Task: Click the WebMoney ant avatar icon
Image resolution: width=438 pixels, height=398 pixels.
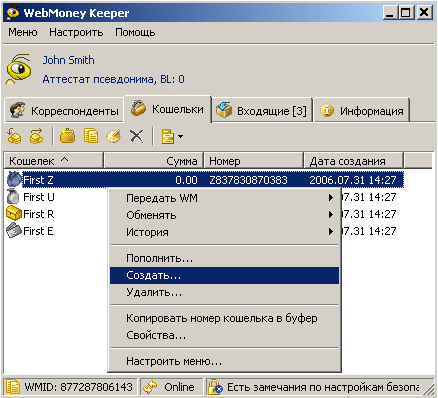Action: [19, 69]
